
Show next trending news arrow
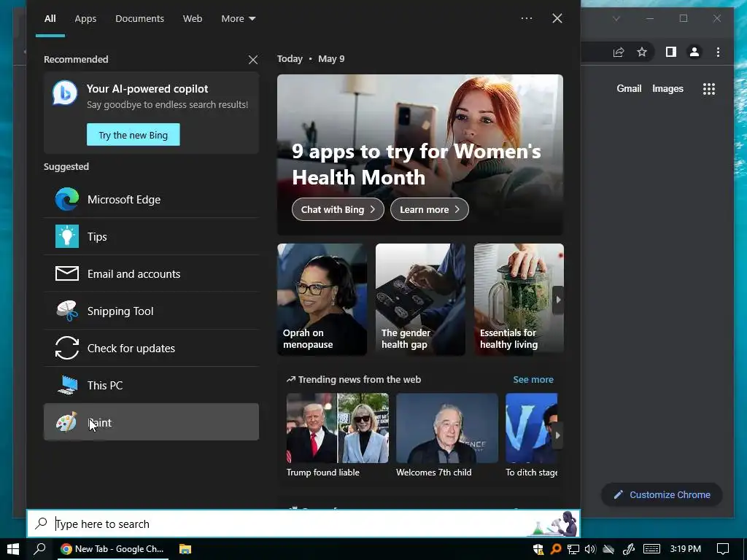(558, 435)
